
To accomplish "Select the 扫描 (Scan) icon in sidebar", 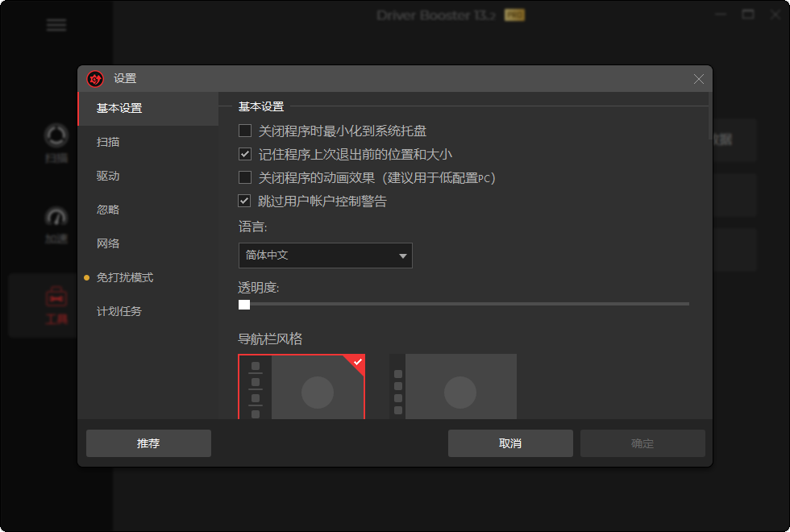I will coord(55,139).
